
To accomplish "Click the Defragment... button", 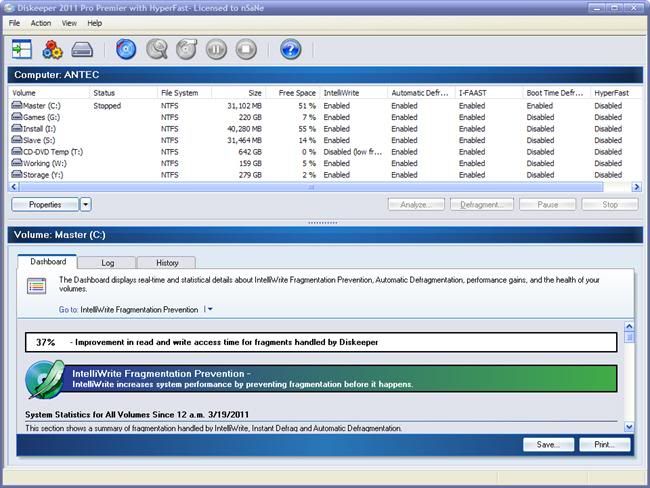I will [482, 204].
